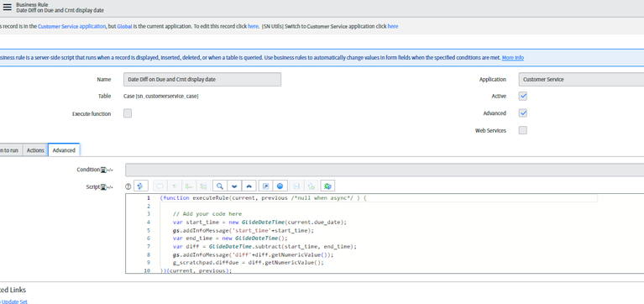Open the More Info link

pos(512,57)
